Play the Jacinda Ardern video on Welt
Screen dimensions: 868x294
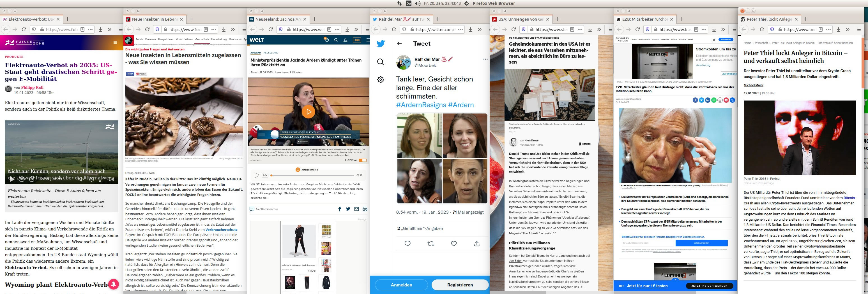(308, 112)
